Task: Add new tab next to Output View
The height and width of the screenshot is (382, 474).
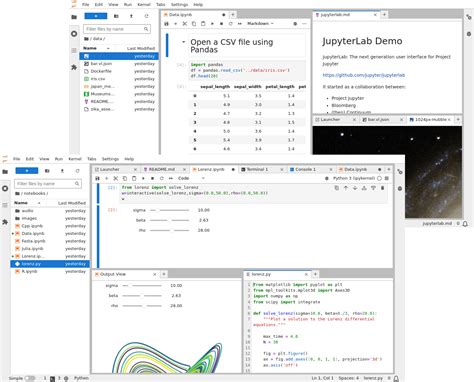Action: [164, 274]
